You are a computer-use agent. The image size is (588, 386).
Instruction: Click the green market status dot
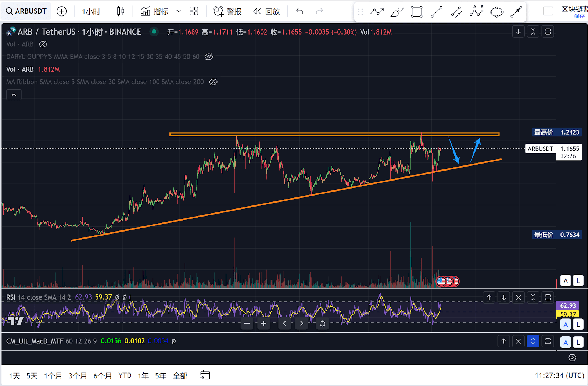[154, 32]
